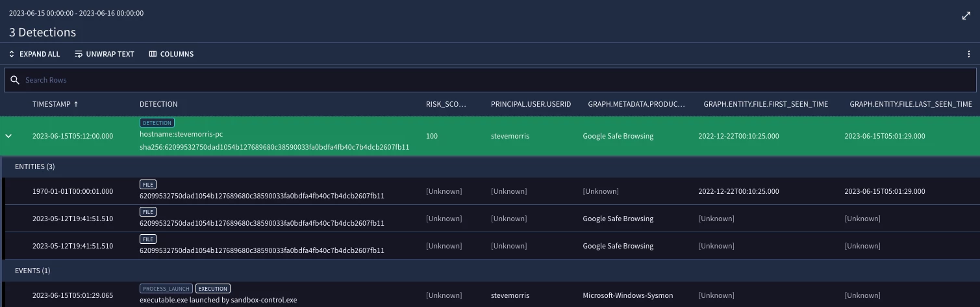980x307 pixels.
Task: Click stevemorris in the green detection row
Action: point(510,136)
